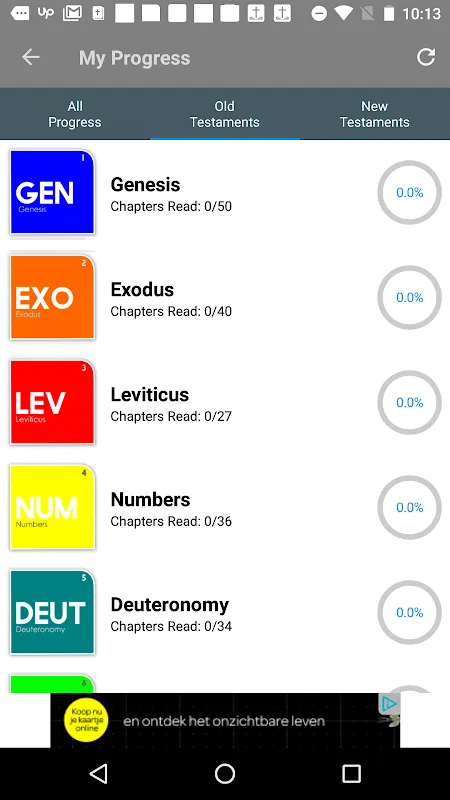This screenshot has height=800, width=450.
Task: Tap the Android home navigation button
Action: pos(225,773)
